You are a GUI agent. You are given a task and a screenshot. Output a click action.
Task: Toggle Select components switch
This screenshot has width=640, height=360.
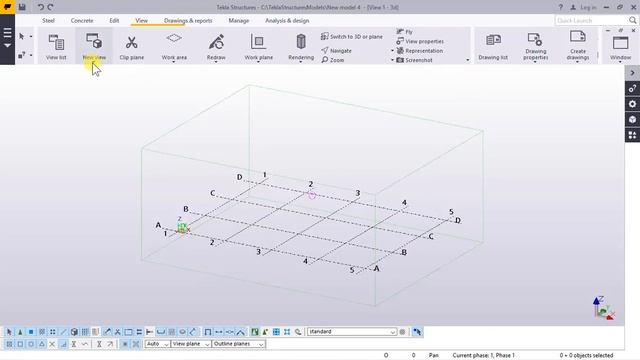pos(20,332)
